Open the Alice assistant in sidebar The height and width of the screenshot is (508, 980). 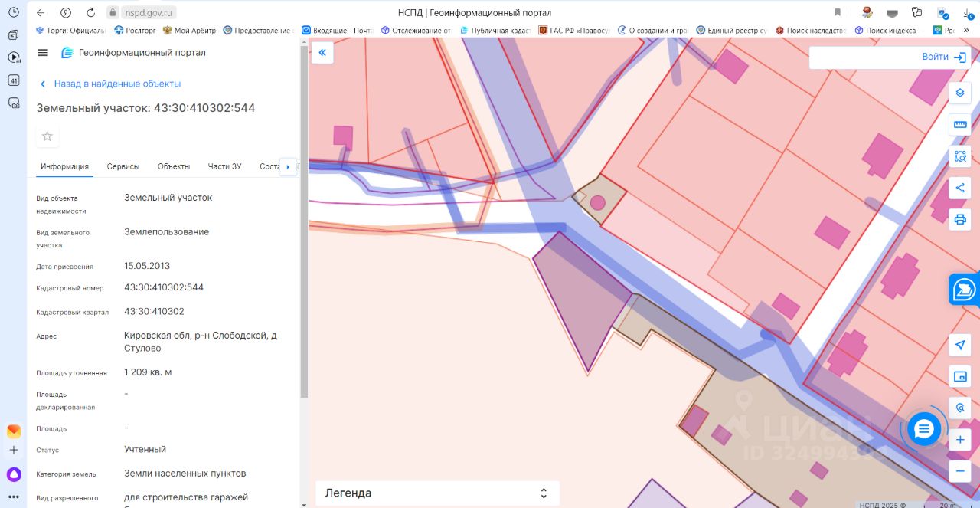pos(14,474)
